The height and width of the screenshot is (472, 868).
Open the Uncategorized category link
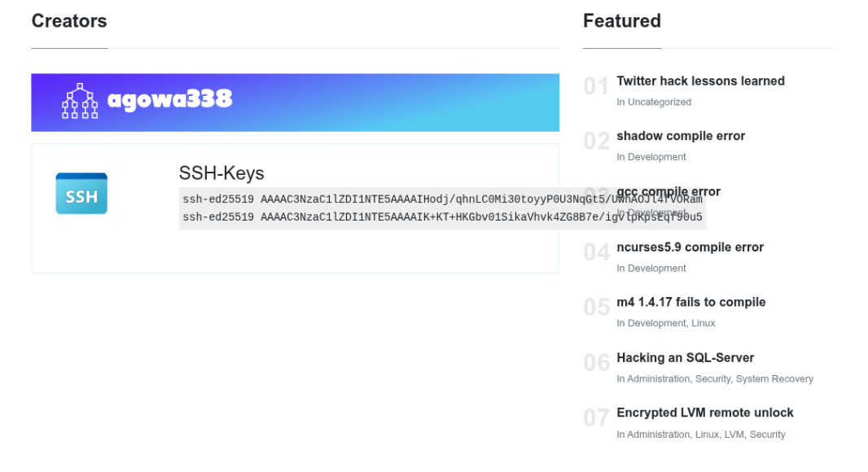660,102
